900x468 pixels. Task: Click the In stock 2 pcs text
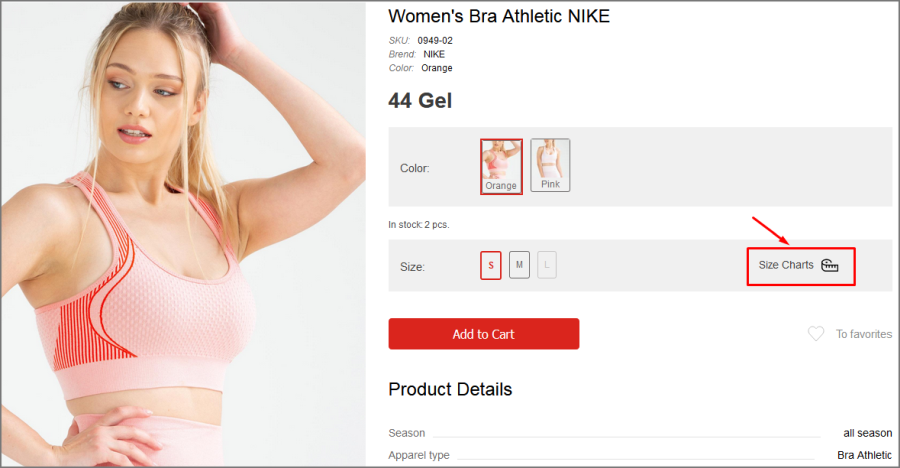[x=418, y=224]
